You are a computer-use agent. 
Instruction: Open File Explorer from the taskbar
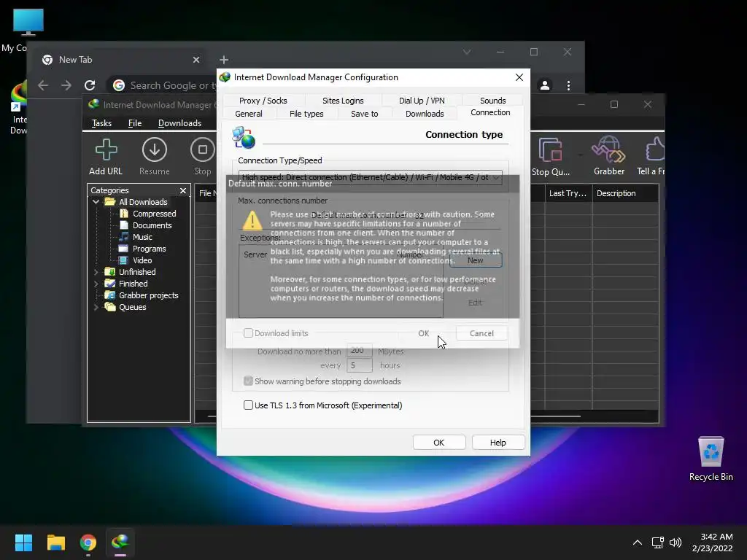(55, 542)
